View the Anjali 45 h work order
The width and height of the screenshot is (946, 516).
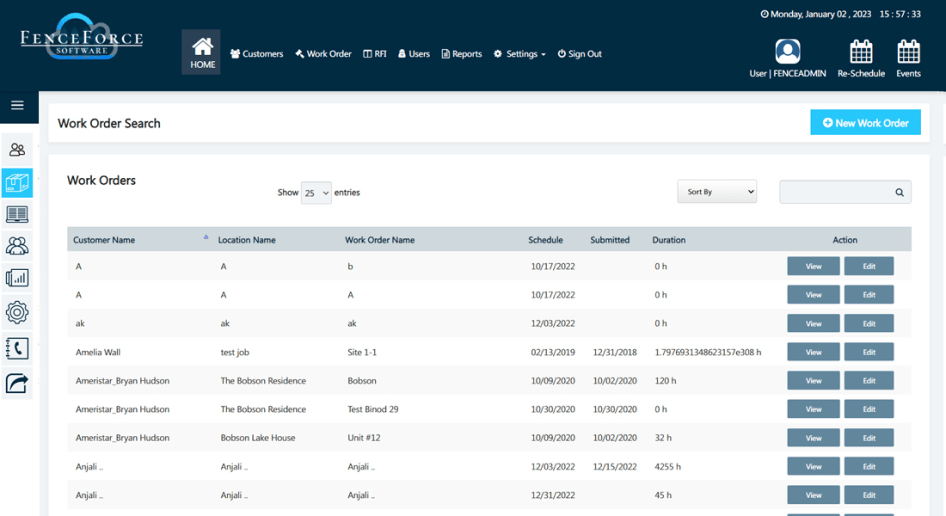click(813, 495)
